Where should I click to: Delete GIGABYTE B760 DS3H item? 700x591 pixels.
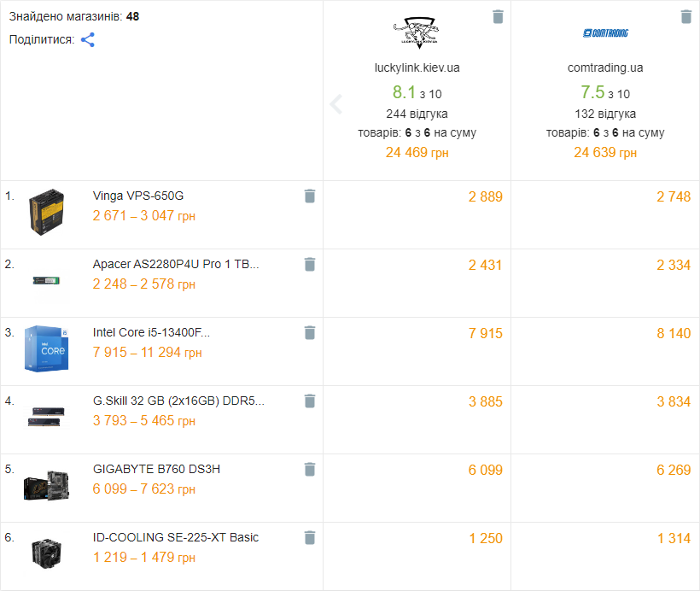pyautogui.click(x=310, y=470)
